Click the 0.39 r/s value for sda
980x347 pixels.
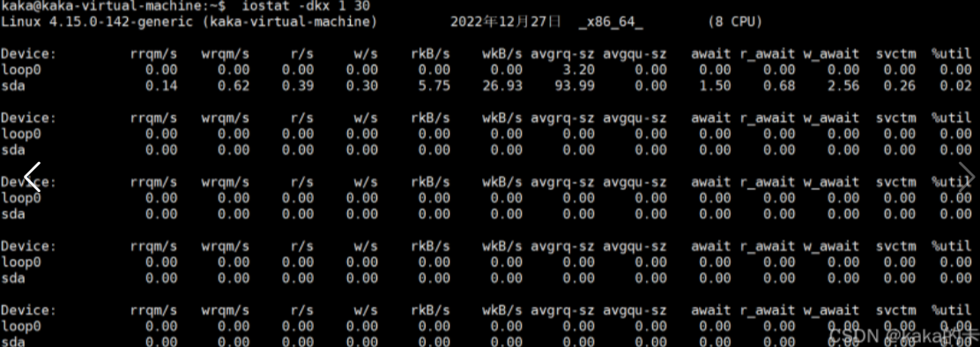tap(298, 85)
